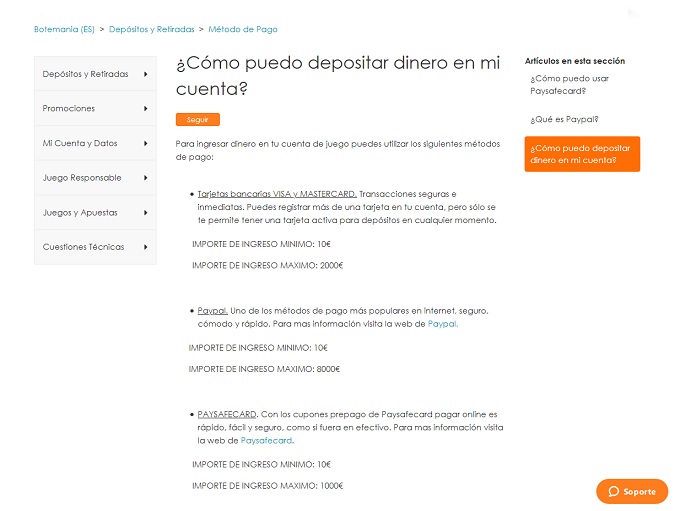Select highlighted ¿Cómo puedo depositar dinero article
The width and height of the screenshot is (680, 511).
[581, 154]
